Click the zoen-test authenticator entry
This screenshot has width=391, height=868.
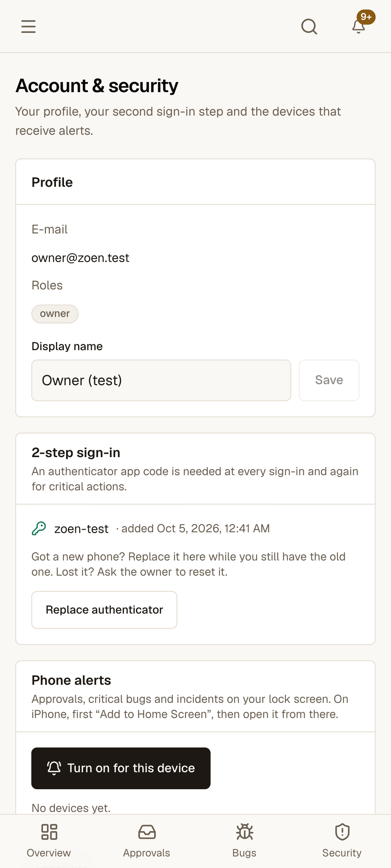coord(81,529)
